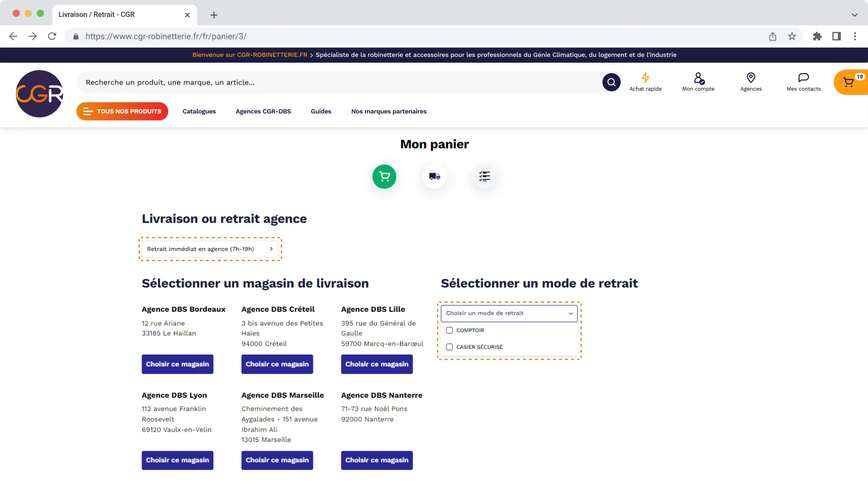
Task: Click the CGR logo
Action: 39,94
